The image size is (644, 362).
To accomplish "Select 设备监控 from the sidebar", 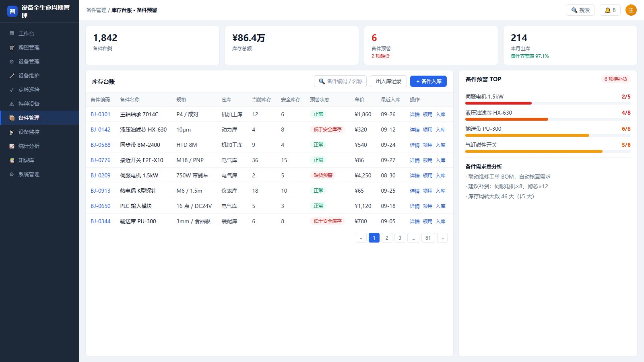I will coord(39,132).
